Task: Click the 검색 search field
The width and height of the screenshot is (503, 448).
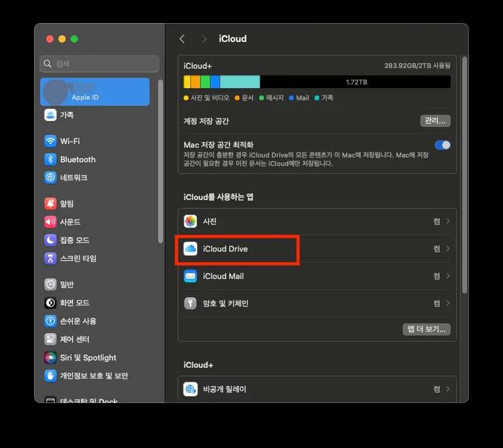Action: click(99, 63)
